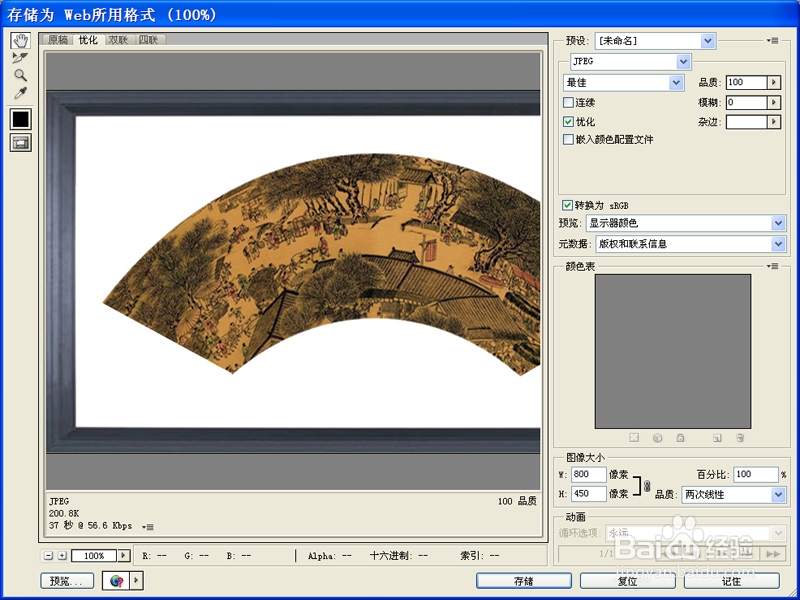Click the web-shift cube color table icon
The image size is (800, 600).
[x=658, y=438]
